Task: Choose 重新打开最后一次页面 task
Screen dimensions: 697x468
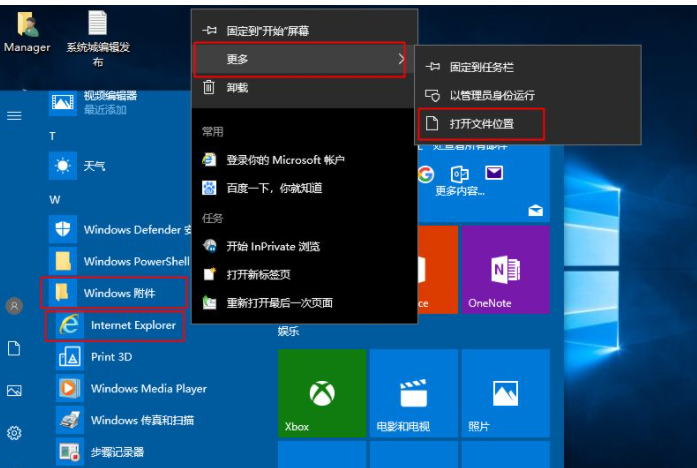Action: pyautogui.click(x=304, y=303)
